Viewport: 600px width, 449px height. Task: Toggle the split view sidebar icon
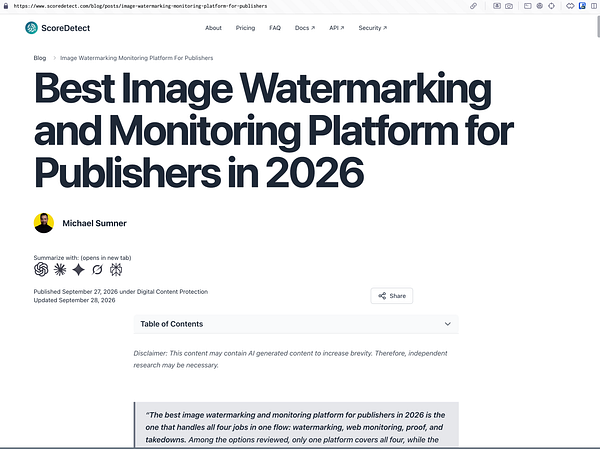click(594, 6)
